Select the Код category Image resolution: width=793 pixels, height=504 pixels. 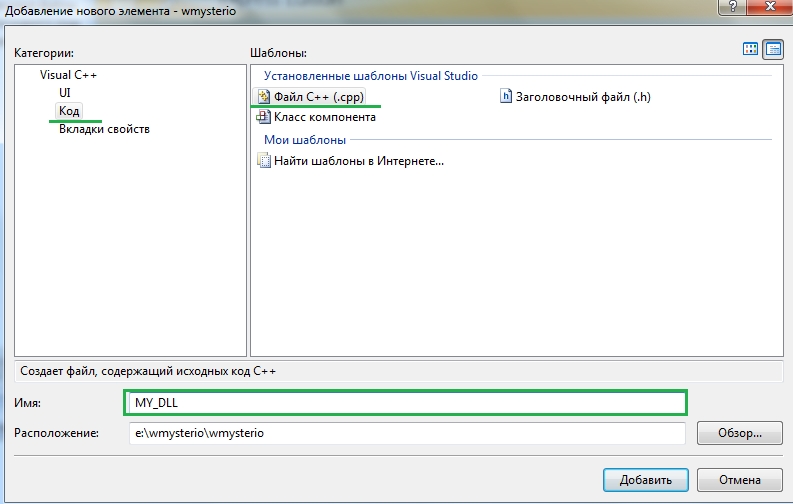click(68, 111)
